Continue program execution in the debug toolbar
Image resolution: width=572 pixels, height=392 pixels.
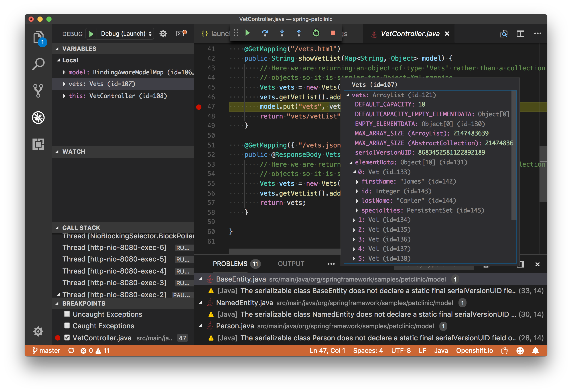click(x=247, y=33)
